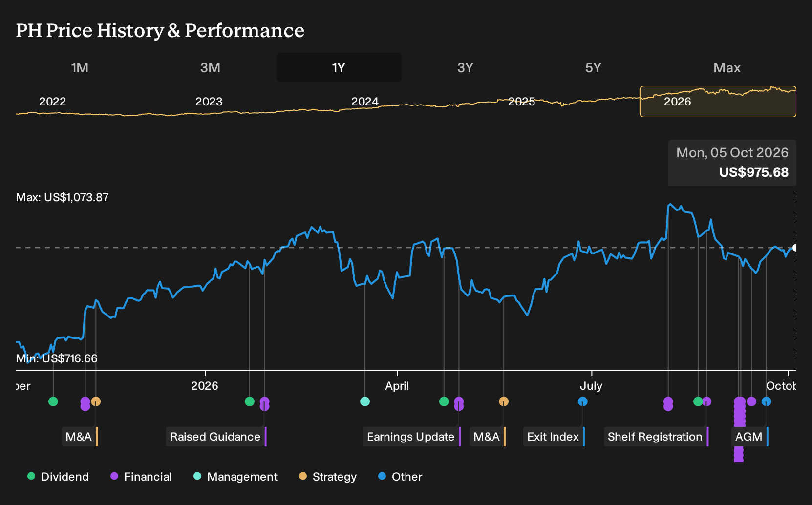812x505 pixels.
Task: Click purple marker above Raised Guidance label
Action: [x=264, y=404]
